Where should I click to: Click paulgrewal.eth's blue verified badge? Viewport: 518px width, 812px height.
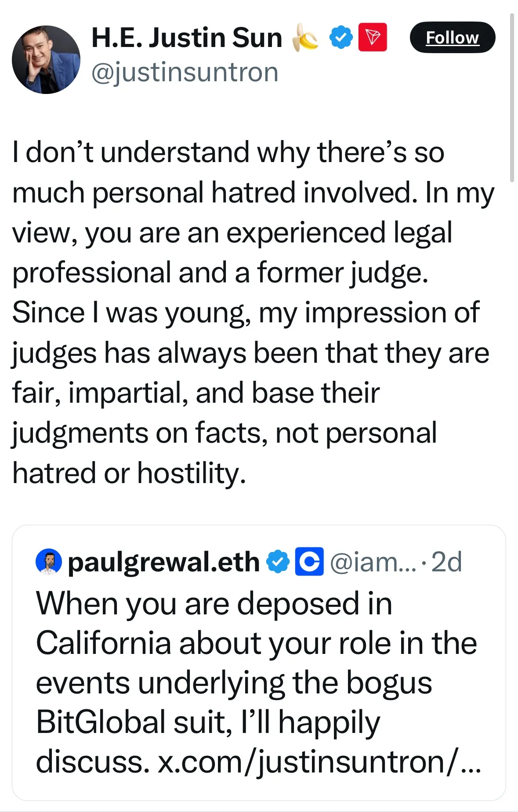coord(278,562)
